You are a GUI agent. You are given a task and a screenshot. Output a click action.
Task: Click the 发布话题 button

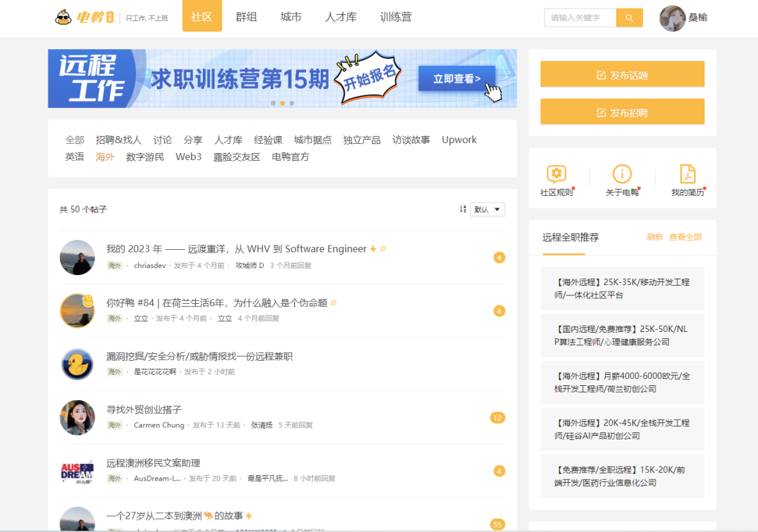click(x=622, y=74)
